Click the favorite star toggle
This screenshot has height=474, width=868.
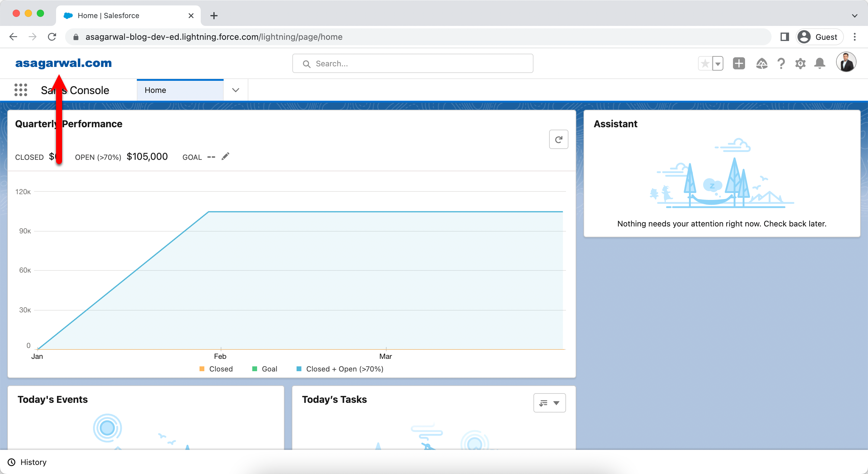pyautogui.click(x=705, y=63)
